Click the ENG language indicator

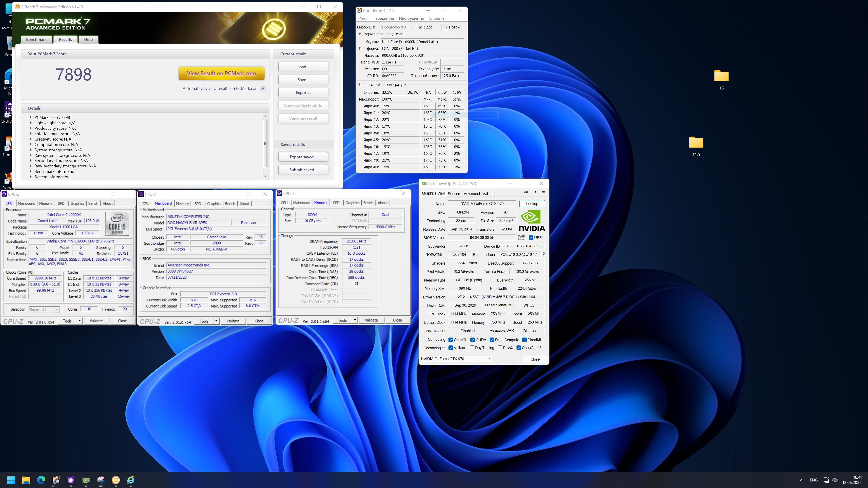click(814, 480)
